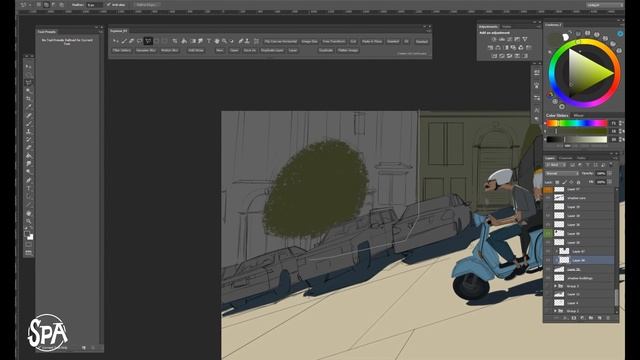Click lock all icon in Layers panel

click(x=578, y=182)
